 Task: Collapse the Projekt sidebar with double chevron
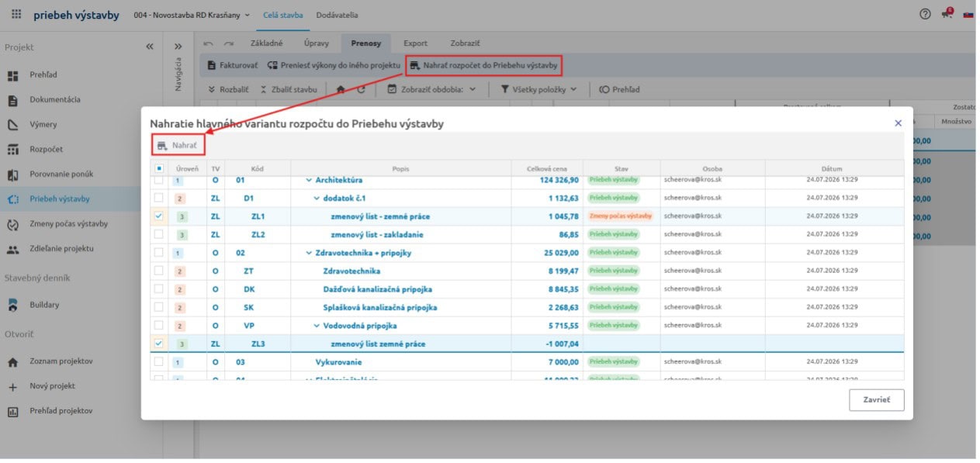[150, 47]
